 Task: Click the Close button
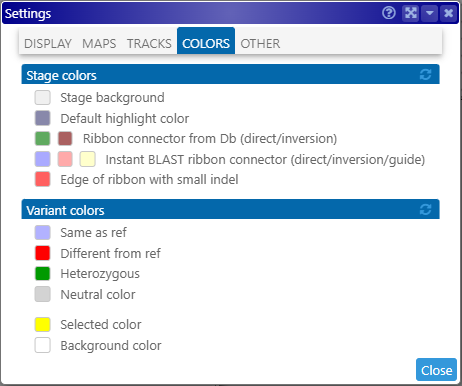coord(436,370)
